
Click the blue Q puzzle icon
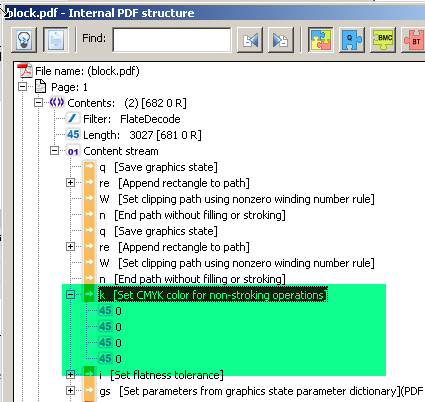click(352, 40)
